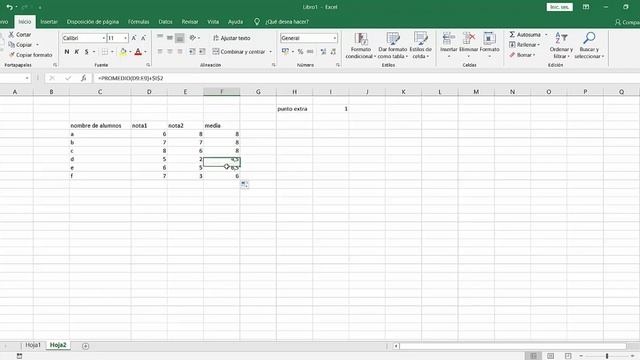Click the text orientation icon
Viewport: 640px width, 360px height.
[x=193, y=38]
